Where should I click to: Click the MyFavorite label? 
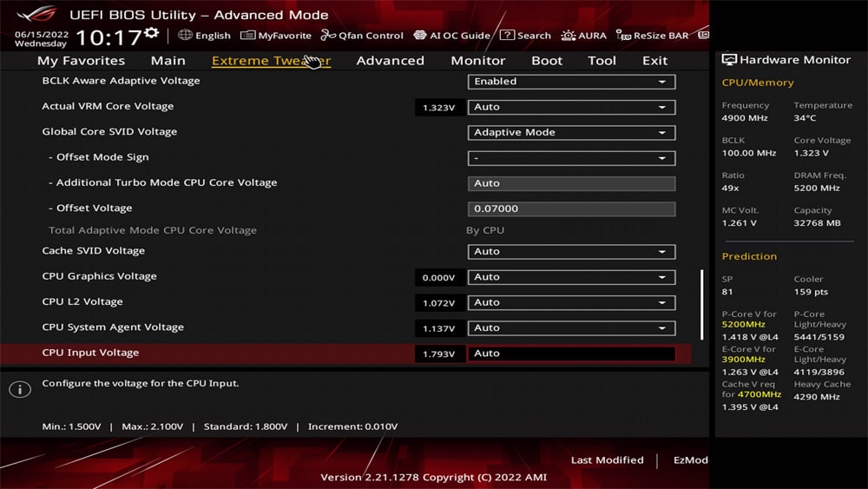(x=285, y=36)
